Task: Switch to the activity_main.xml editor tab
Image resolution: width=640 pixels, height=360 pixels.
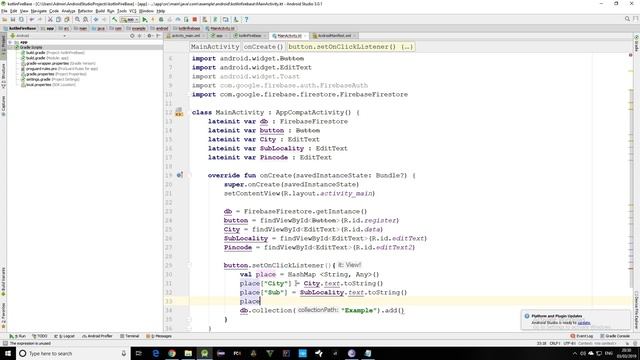Action: click(x=185, y=36)
